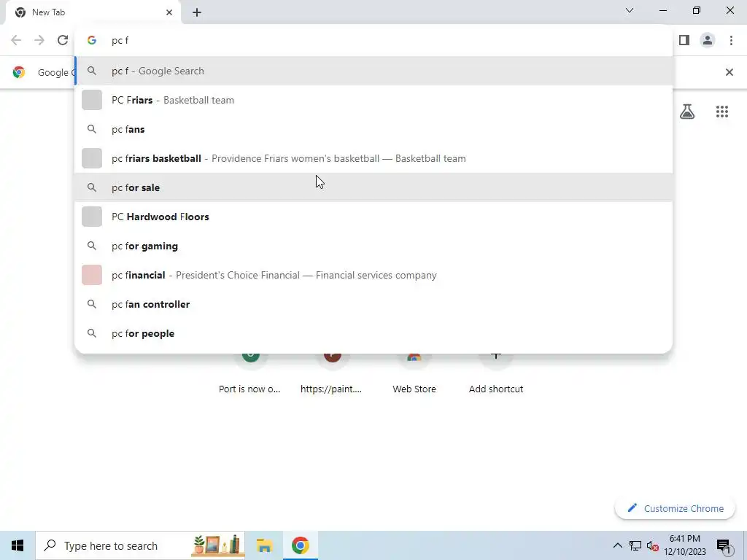747x560 pixels.
Task: Click the omnibox containing 'pc f'
Action: pyautogui.click(x=373, y=41)
